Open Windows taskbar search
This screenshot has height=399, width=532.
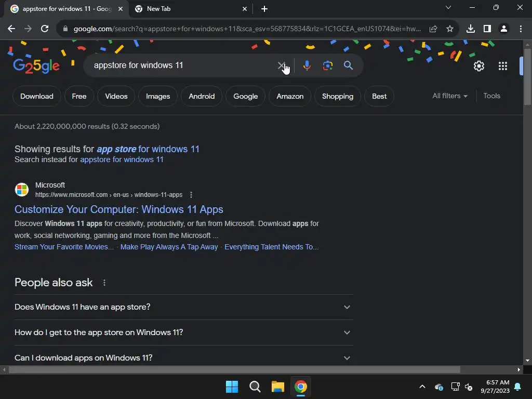coord(255,387)
